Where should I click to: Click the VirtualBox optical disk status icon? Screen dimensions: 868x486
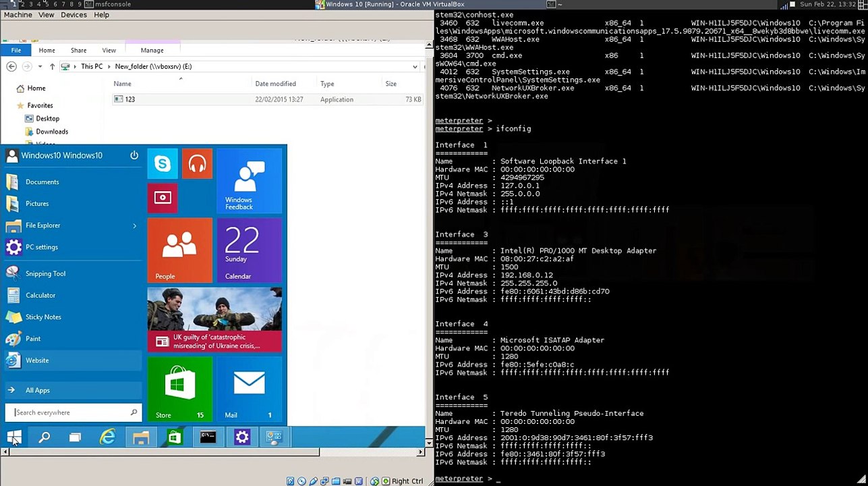click(x=301, y=481)
